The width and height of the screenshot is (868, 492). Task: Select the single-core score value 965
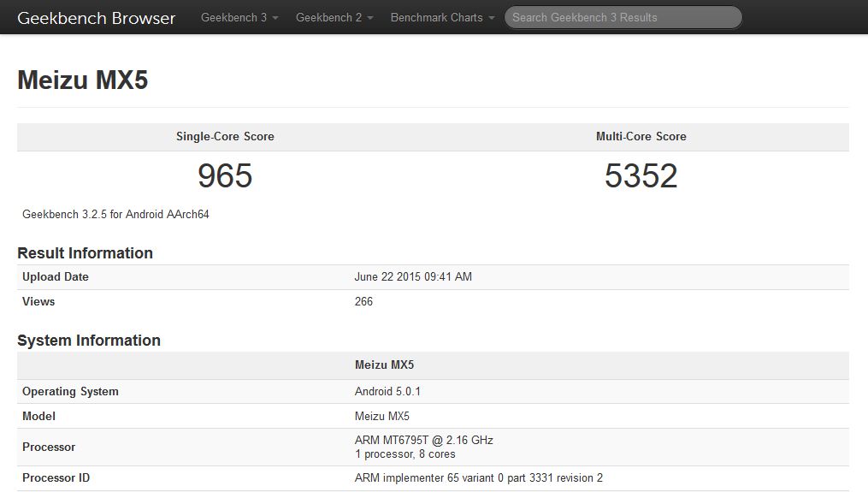click(x=225, y=175)
